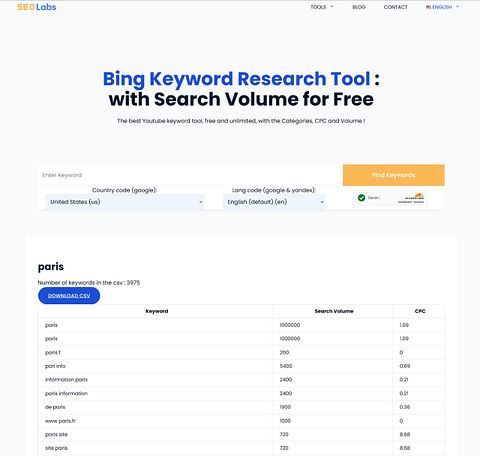Image resolution: width=480 pixels, height=456 pixels.
Task: Click the flag icon beside ENGLISH
Action: click(428, 7)
